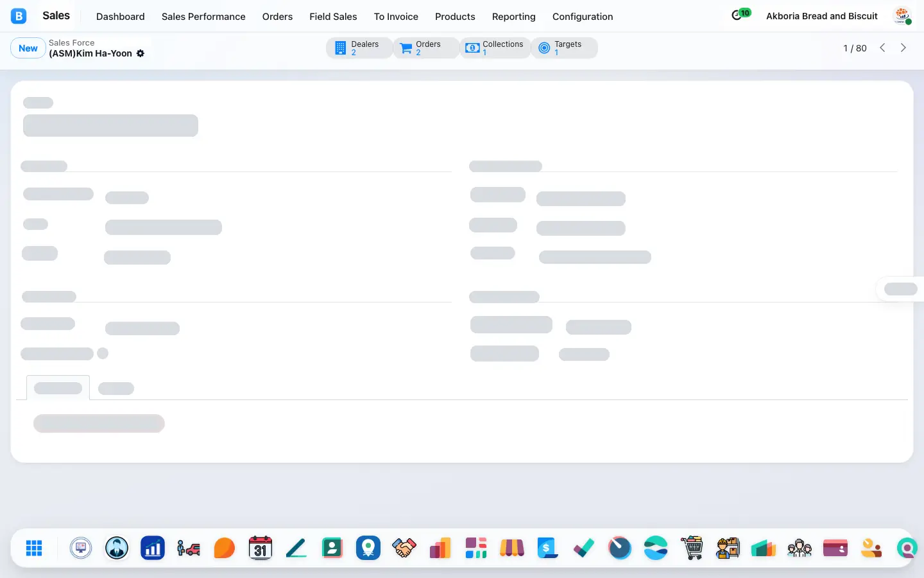Image resolution: width=924 pixels, height=578 pixels.
Task: Open the dollar invoice app icon
Action: (x=548, y=548)
